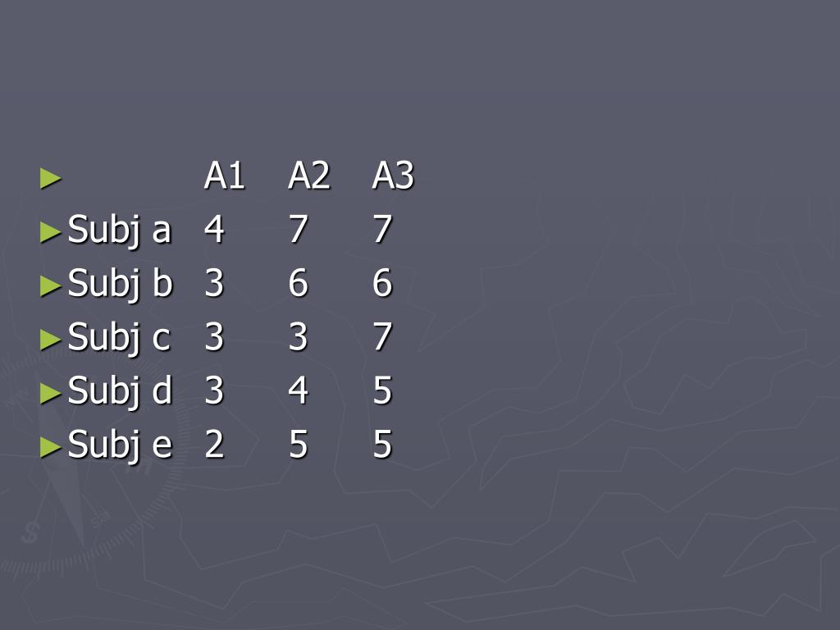Image resolution: width=840 pixels, height=630 pixels.
Task: Select the A1 column header
Action: [x=225, y=176]
